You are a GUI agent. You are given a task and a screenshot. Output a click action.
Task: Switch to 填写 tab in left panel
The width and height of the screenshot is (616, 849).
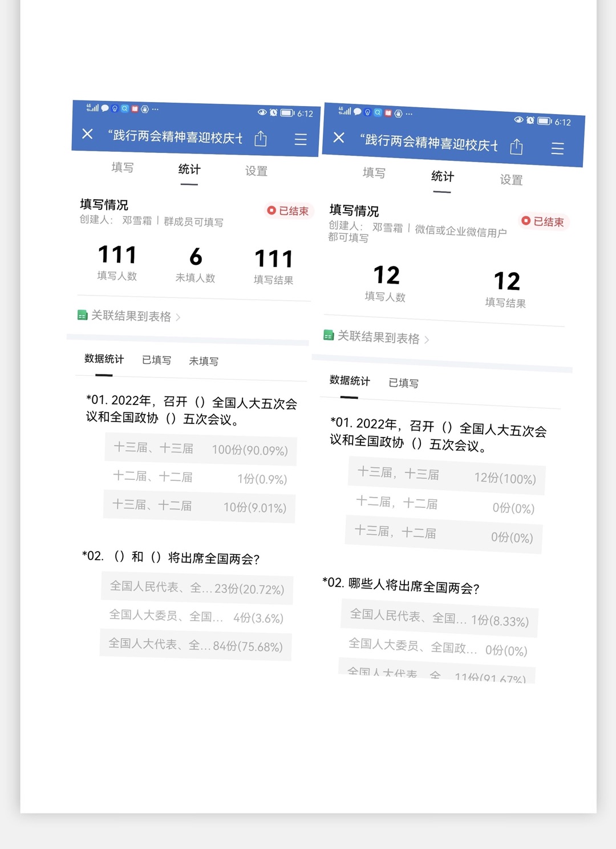tap(123, 167)
